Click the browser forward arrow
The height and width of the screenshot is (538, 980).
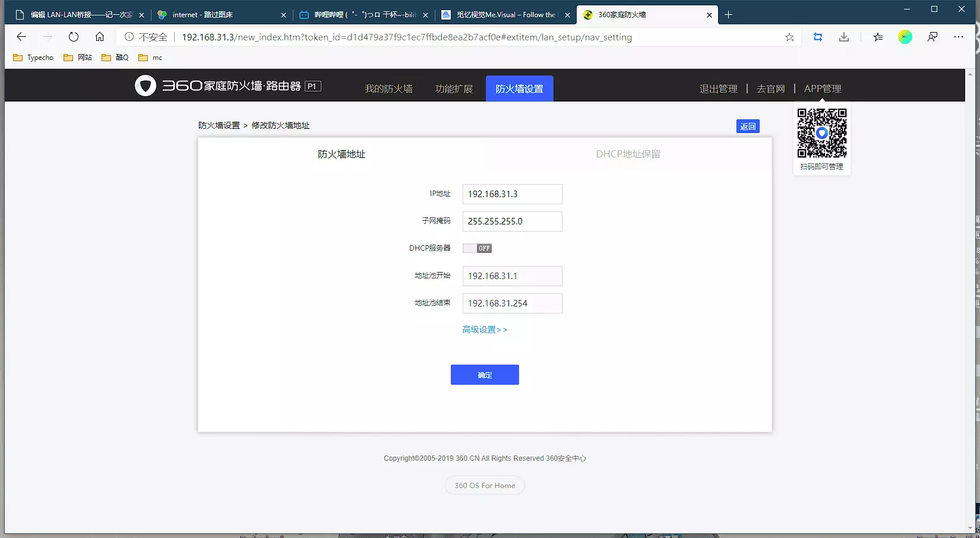(x=48, y=37)
